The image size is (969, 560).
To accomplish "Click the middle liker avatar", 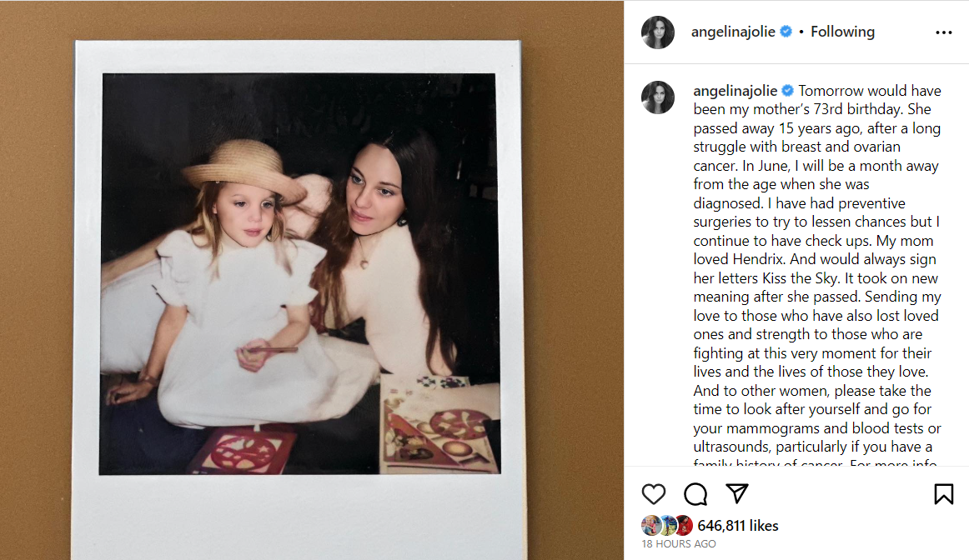I will tap(667, 526).
